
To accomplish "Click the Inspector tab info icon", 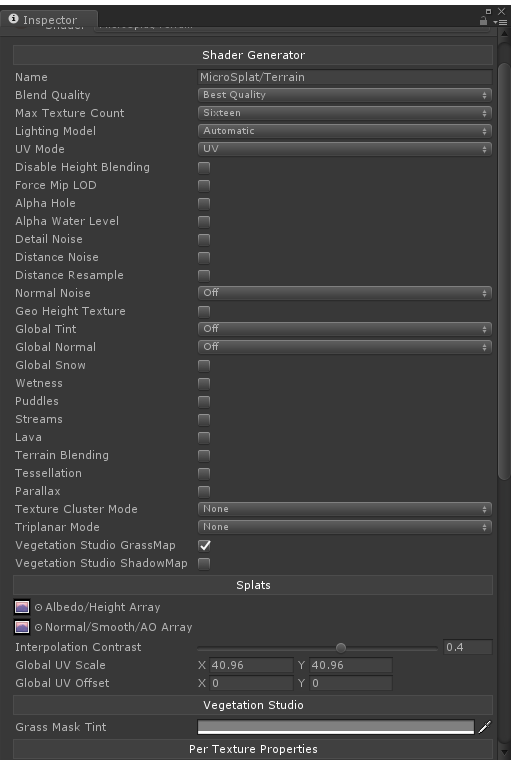I will click(14, 19).
